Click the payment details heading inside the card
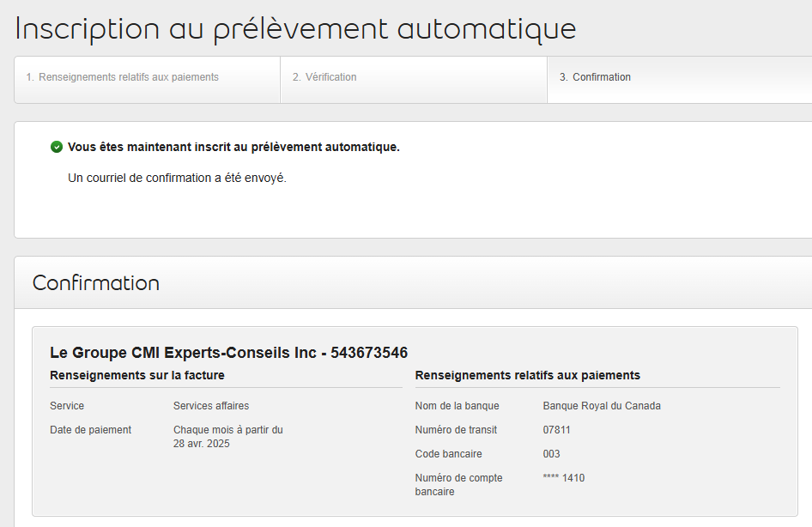The height and width of the screenshot is (527, 812). click(x=527, y=375)
